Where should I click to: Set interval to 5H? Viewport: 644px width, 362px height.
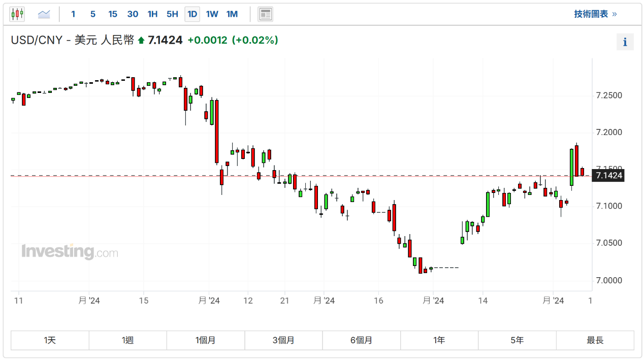[x=172, y=14]
